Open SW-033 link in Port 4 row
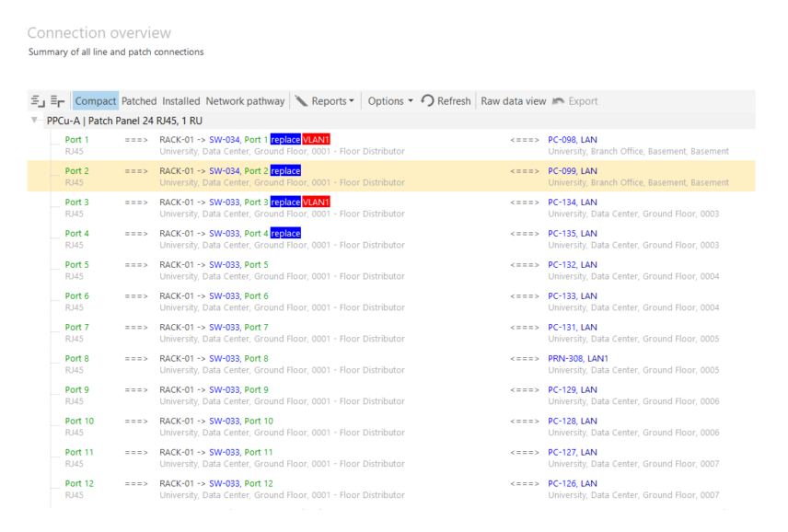The height and width of the screenshot is (532, 788). click(x=224, y=233)
